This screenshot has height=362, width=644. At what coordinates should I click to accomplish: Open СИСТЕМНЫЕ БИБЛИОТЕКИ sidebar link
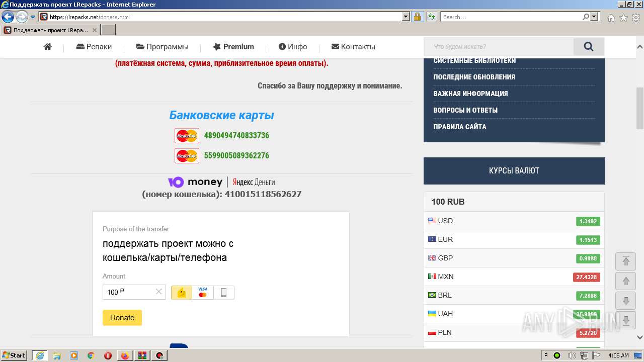474,60
